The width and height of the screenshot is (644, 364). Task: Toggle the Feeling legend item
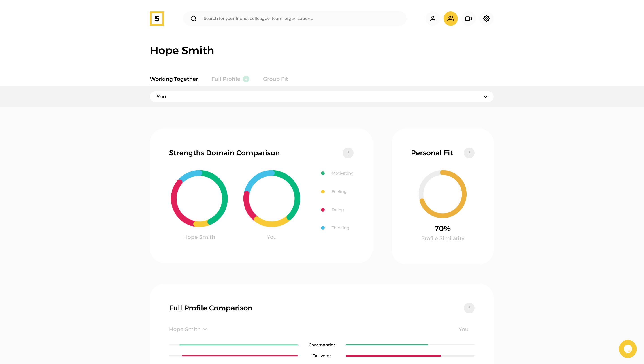(339, 191)
